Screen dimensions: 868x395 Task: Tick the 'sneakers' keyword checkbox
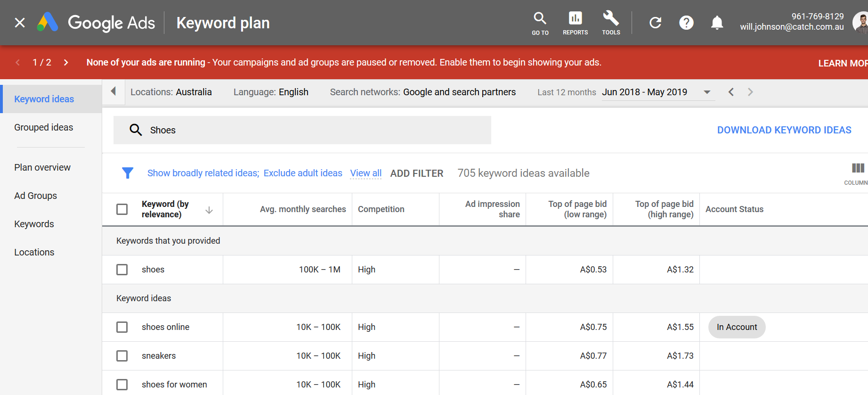(122, 356)
